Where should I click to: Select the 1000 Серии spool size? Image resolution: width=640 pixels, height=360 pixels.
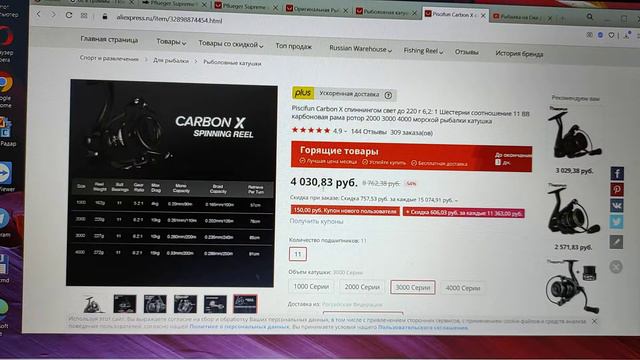[x=311, y=287]
